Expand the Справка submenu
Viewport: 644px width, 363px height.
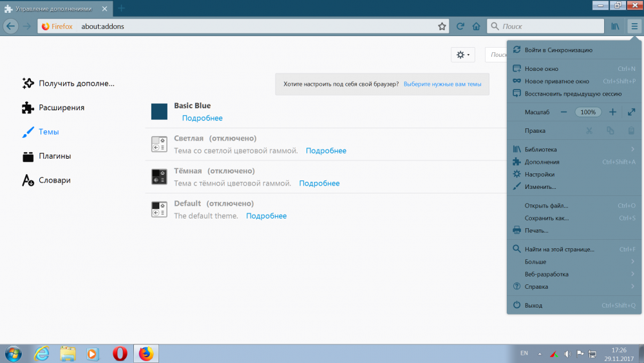(574, 286)
